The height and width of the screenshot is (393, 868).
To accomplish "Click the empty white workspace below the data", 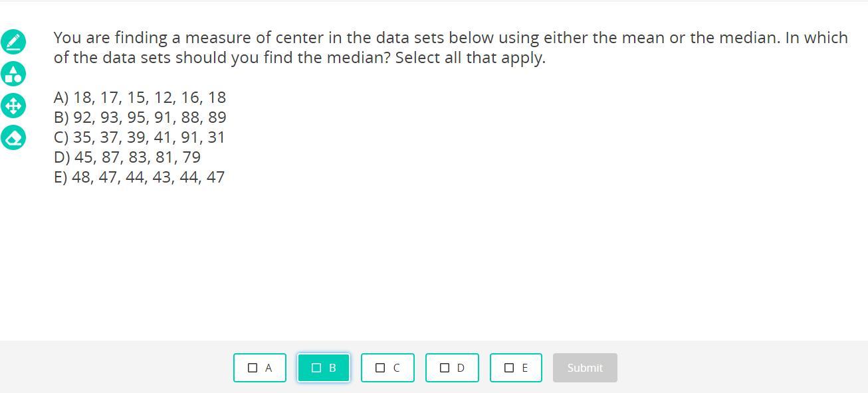I will click(432, 266).
